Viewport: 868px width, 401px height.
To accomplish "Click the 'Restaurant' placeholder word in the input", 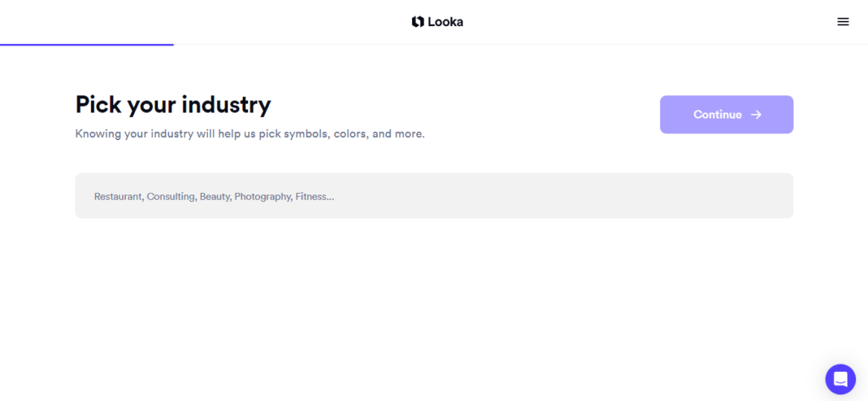I will click(119, 197).
